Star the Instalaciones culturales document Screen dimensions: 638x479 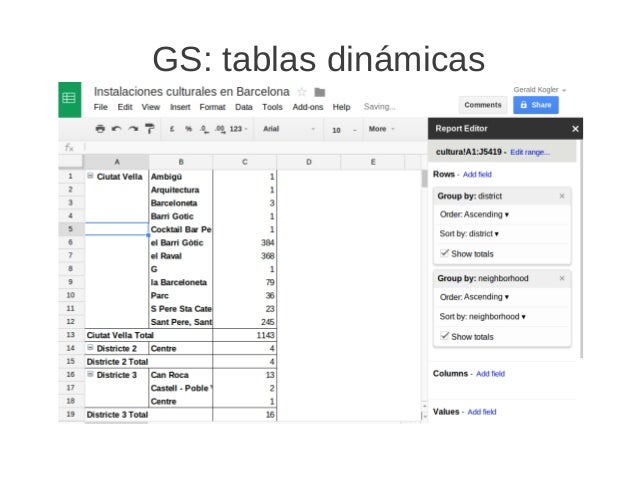302,92
